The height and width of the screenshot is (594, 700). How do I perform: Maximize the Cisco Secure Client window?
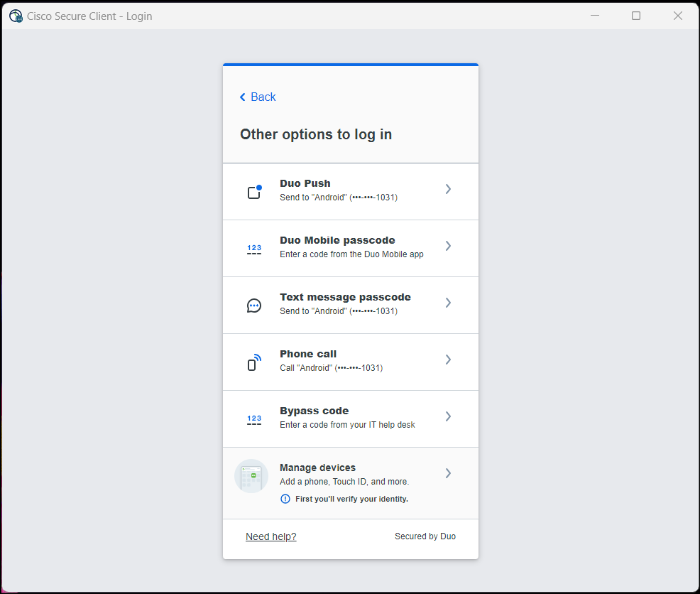pos(636,16)
